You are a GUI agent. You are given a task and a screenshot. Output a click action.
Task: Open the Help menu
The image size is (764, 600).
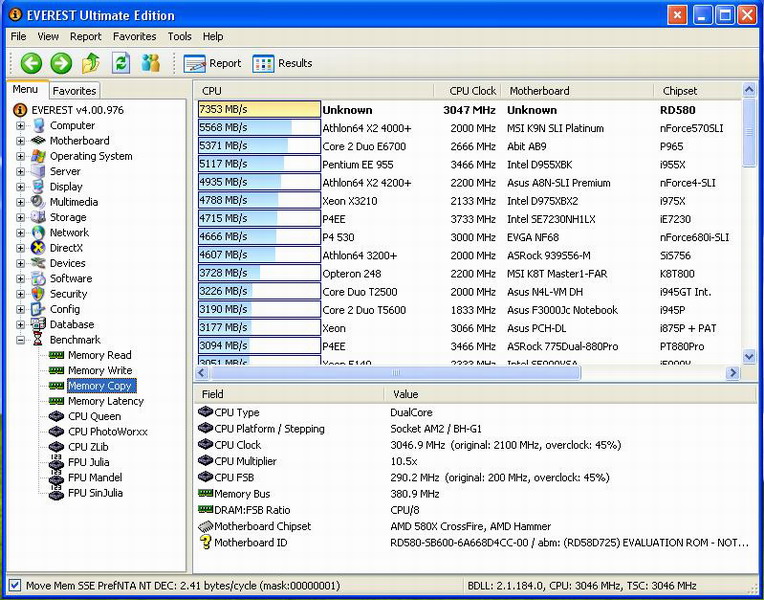point(213,37)
